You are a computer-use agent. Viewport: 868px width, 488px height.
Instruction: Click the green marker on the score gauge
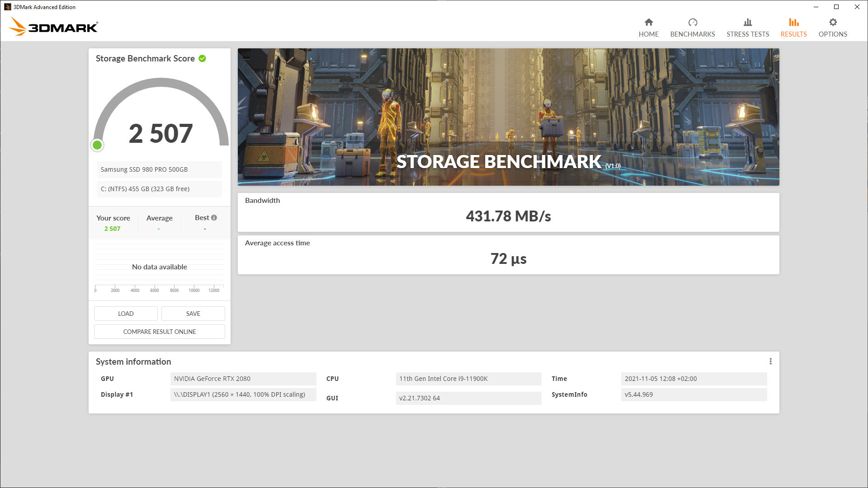tap(98, 145)
